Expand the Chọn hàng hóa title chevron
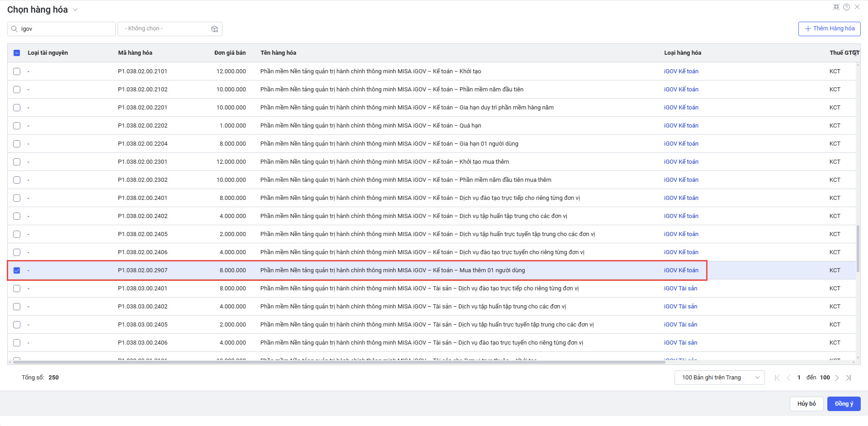This screenshot has height=426, width=868. coord(75,10)
